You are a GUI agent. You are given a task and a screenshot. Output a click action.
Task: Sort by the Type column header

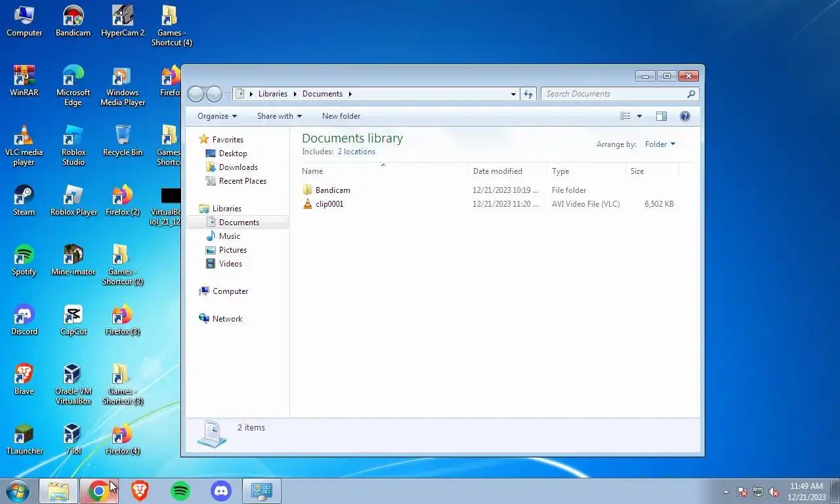(x=587, y=171)
